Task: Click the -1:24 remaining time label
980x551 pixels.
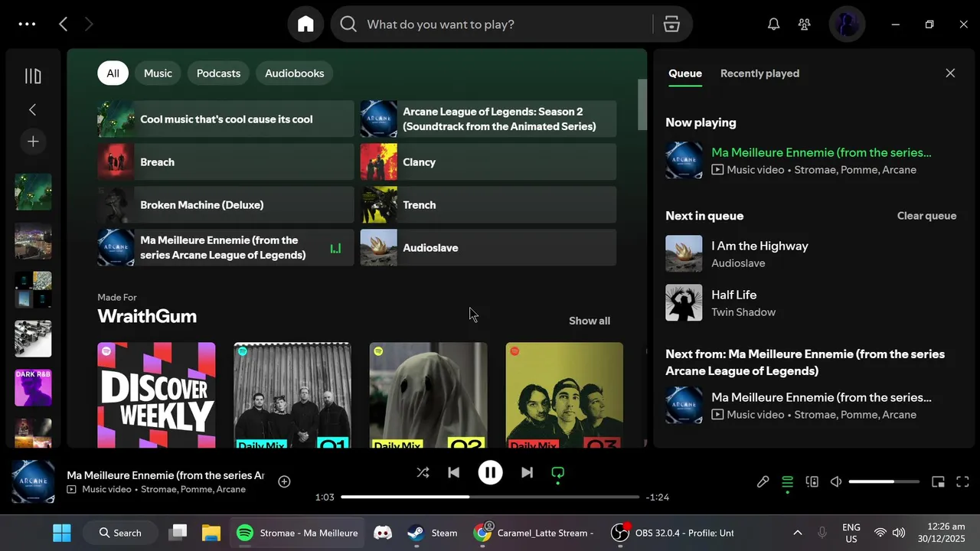Action: pyautogui.click(x=657, y=497)
